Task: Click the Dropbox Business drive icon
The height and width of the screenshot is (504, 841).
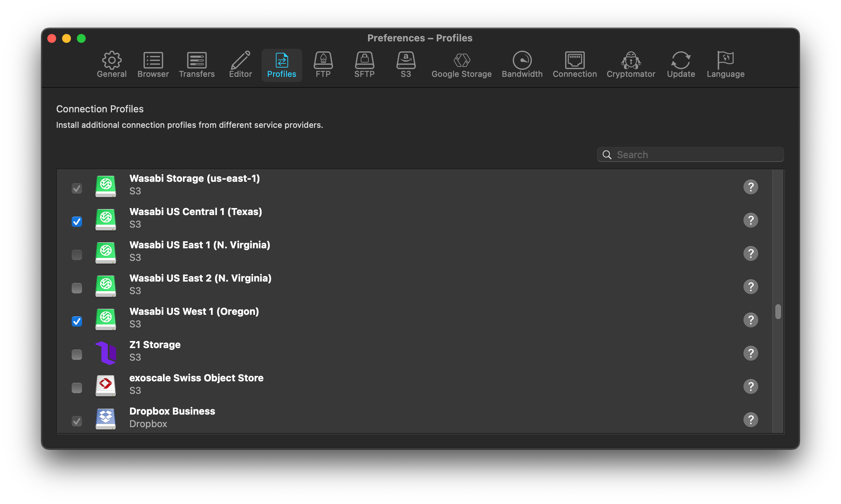Action: tap(106, 419)
